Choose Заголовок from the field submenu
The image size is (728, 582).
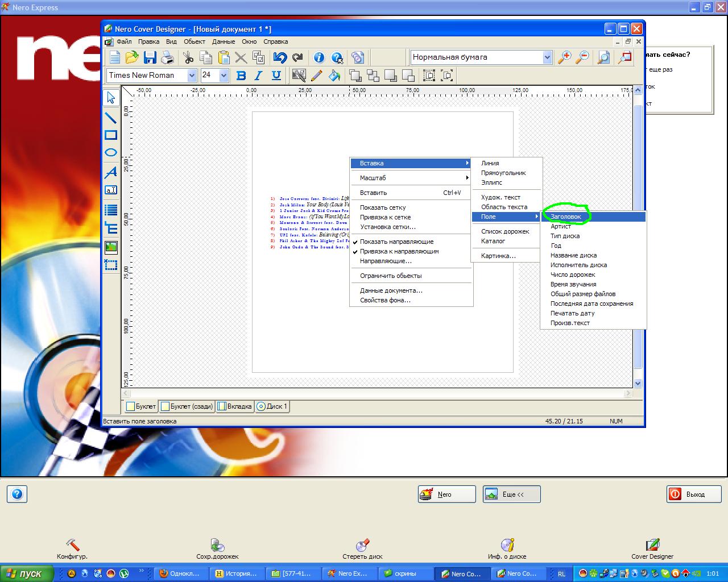[593, 217]
